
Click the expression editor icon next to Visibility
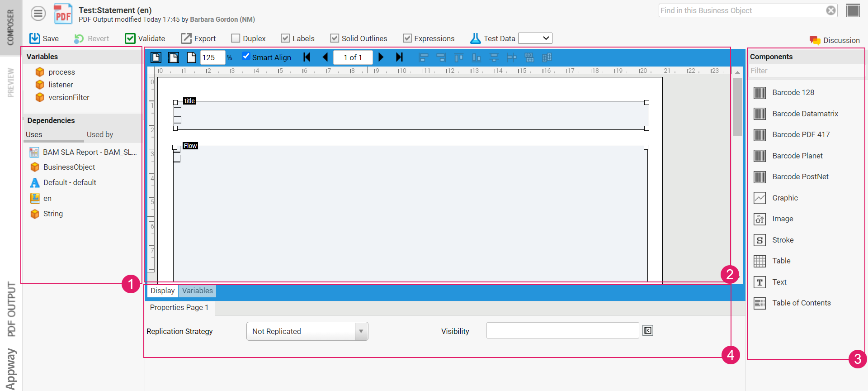click(648, 331)
